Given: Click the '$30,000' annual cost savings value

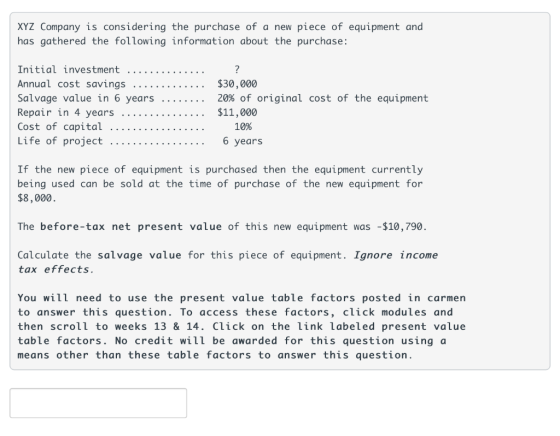Looking at the screenshot, I should click(x=237, y=84).
